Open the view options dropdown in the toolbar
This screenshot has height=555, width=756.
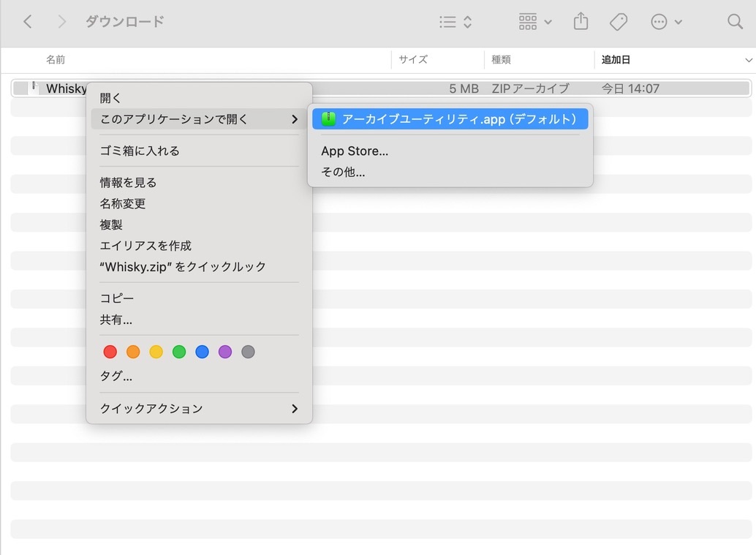pos(453,22)
